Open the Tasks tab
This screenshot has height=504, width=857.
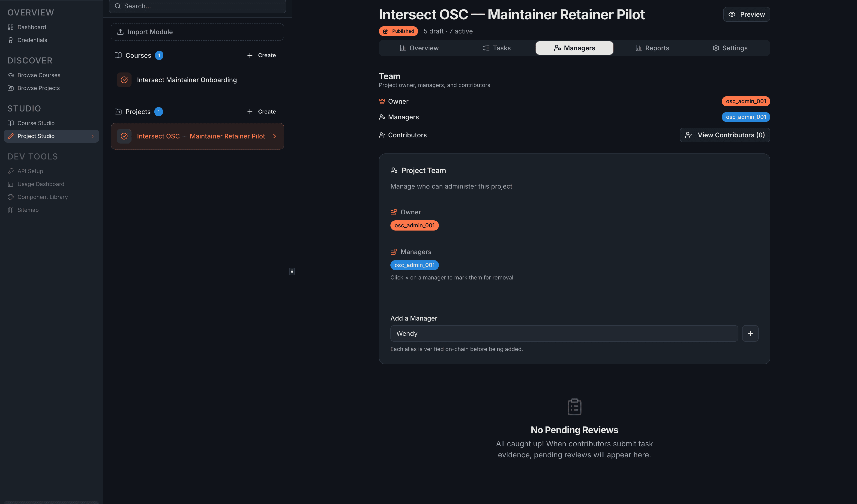pyautogui.click(x=497, y=48)
